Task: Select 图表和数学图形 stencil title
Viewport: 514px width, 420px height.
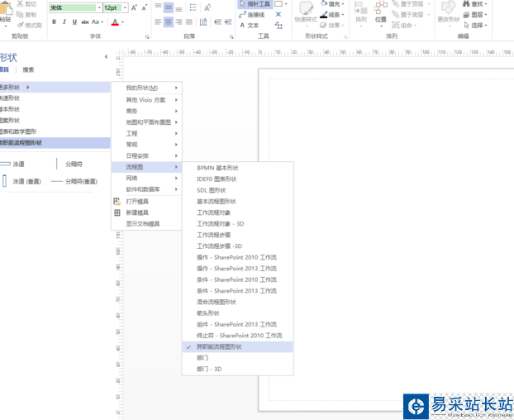Action: tap(55, 131)
